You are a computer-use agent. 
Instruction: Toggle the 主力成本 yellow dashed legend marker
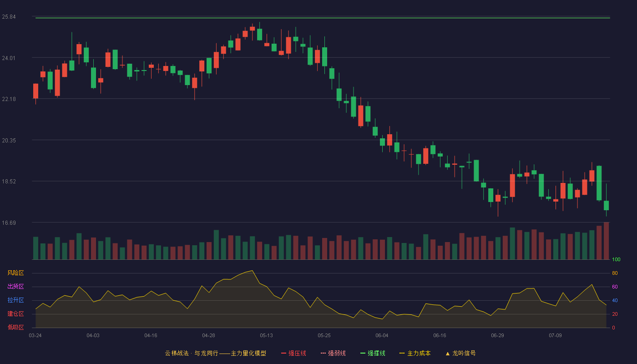pyautogui.click(x=402, y=353)
